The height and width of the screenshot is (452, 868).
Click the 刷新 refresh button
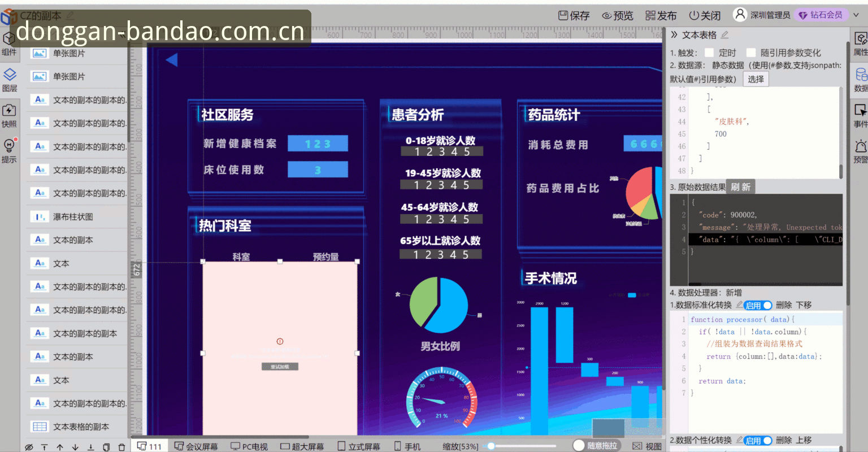coord(740,187)
